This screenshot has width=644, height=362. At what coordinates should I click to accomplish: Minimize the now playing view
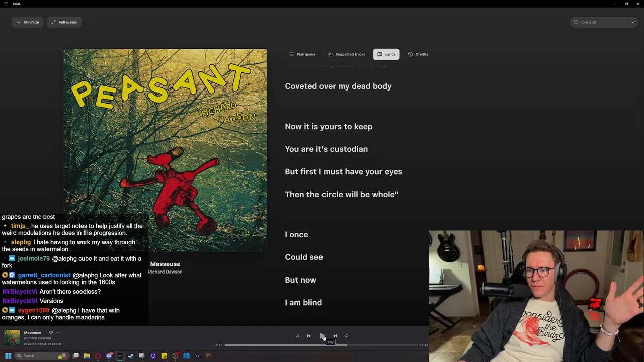coord(28,22)
